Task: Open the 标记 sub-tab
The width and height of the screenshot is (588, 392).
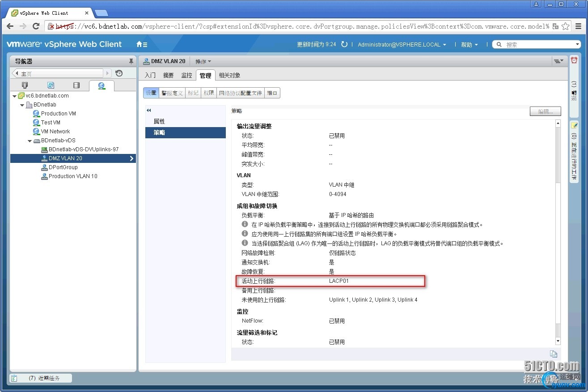Action: [x=193, y=93]
